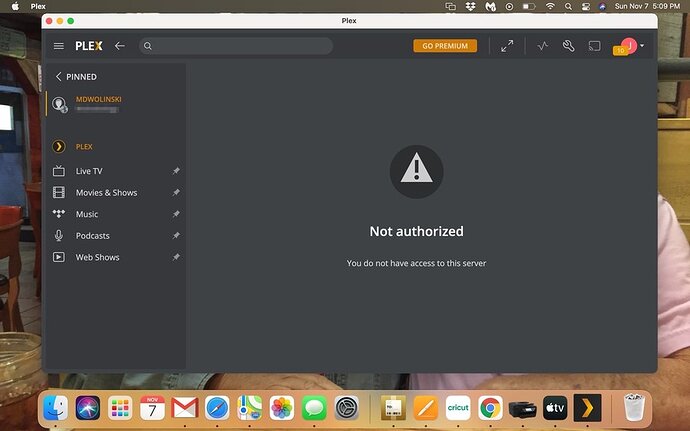690x431 pixels.
Task: Enter fullscreen with the expand arrows icon
Action: coord(507,46)
